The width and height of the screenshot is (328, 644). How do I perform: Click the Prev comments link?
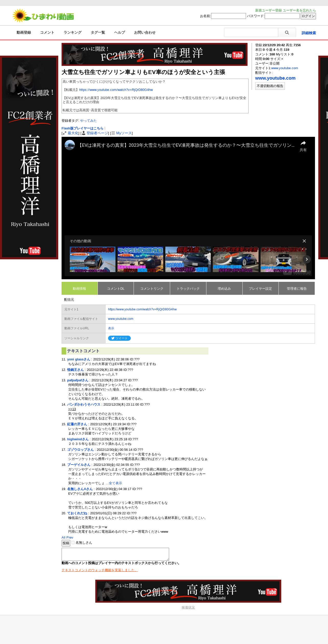(x=70, y=537)
